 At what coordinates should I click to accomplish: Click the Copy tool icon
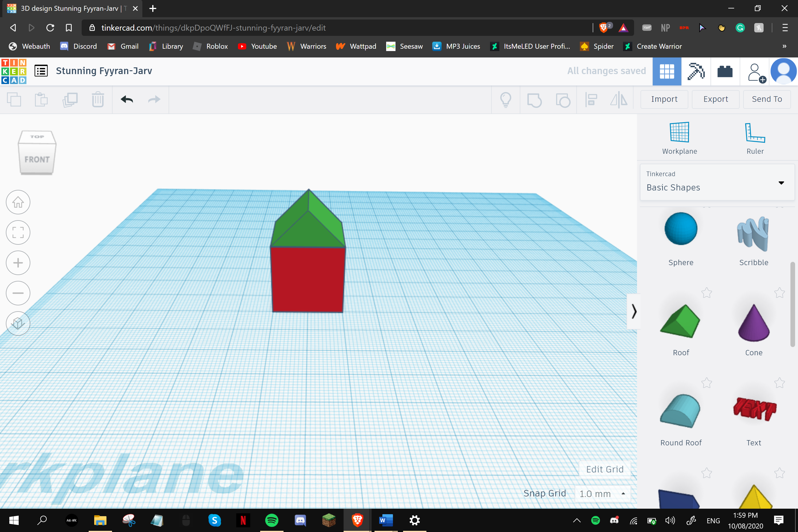point(14,99)
